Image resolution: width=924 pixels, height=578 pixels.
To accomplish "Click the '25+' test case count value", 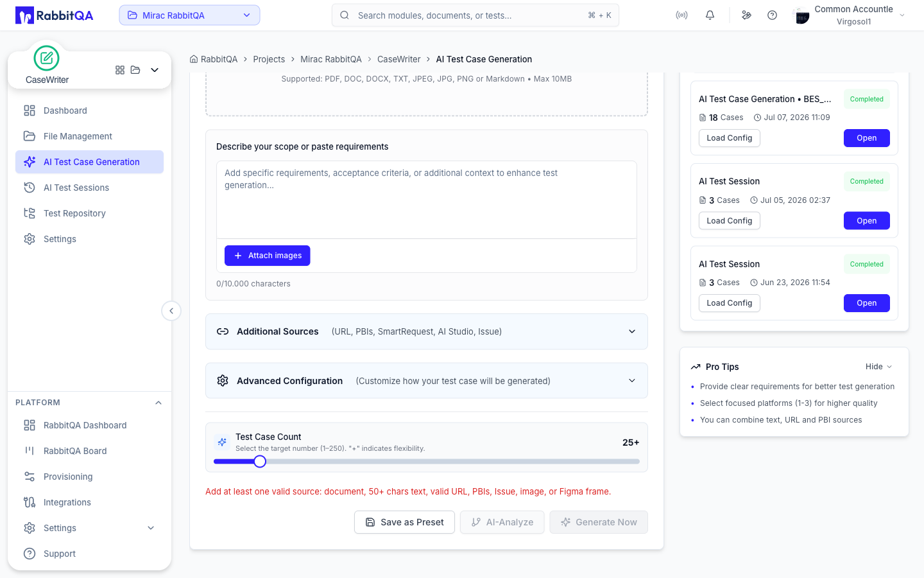I will pos(631,442).
